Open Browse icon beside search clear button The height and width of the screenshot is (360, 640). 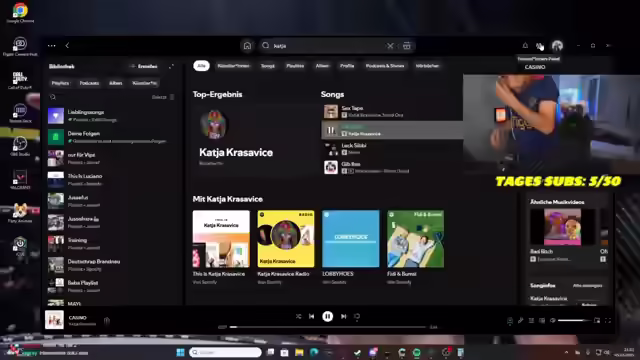[407, 46]
